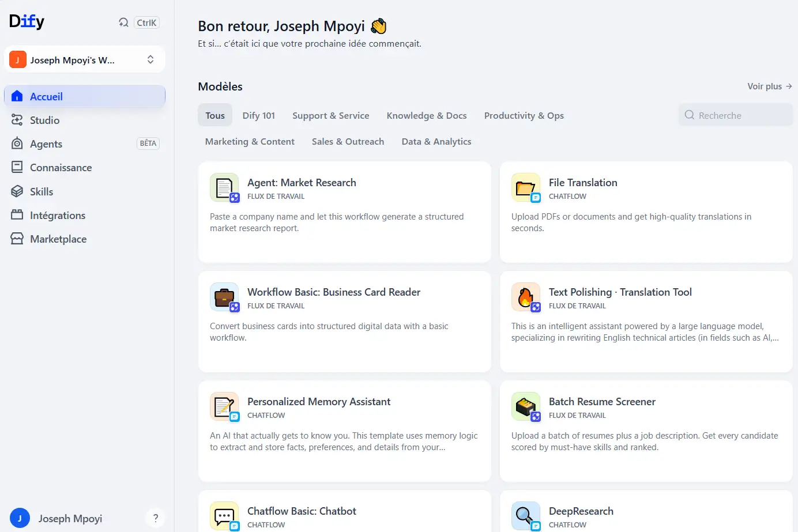Click the Marketplace store icon
Image resolution: width=798 pixels, height=532 pixels.
click(x=17, y=239)
